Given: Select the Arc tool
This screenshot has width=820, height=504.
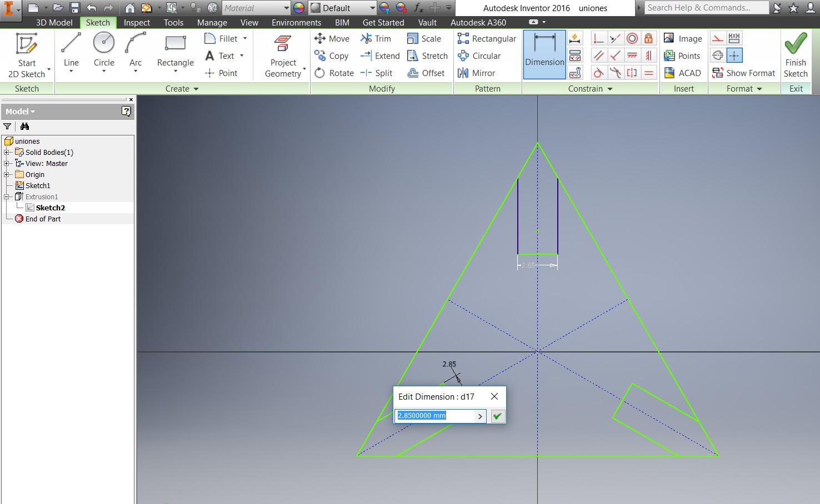Looking at the screenshot, I should click(x=136, y=51).
